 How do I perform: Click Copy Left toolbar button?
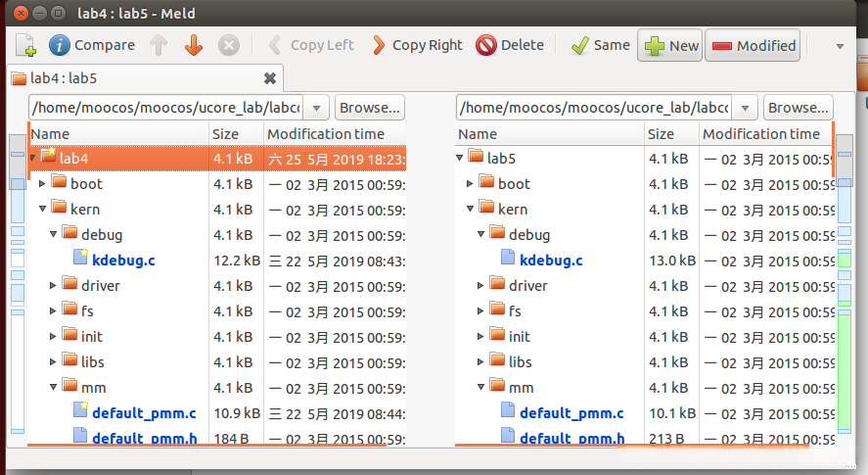pos(311,45)
